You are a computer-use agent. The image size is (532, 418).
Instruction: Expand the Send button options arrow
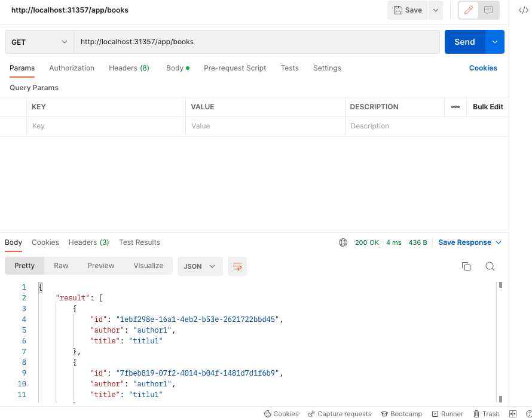pyautogui.click(x=494, y=42)
